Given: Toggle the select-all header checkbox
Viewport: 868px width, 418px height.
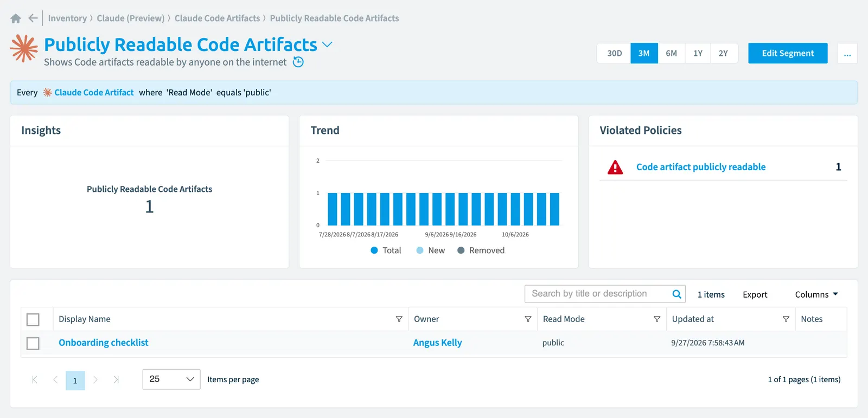Looking at the screenshot, I should pos(33,320).
